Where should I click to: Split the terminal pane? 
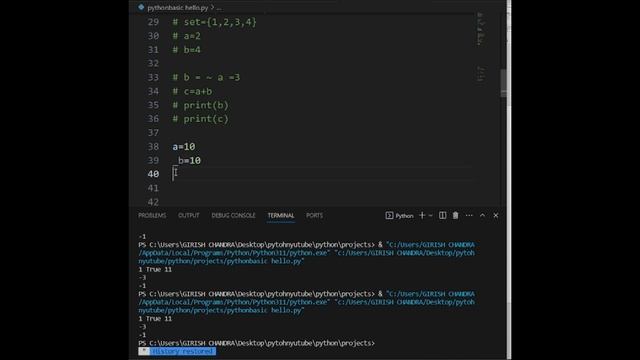tap(442, 215)
